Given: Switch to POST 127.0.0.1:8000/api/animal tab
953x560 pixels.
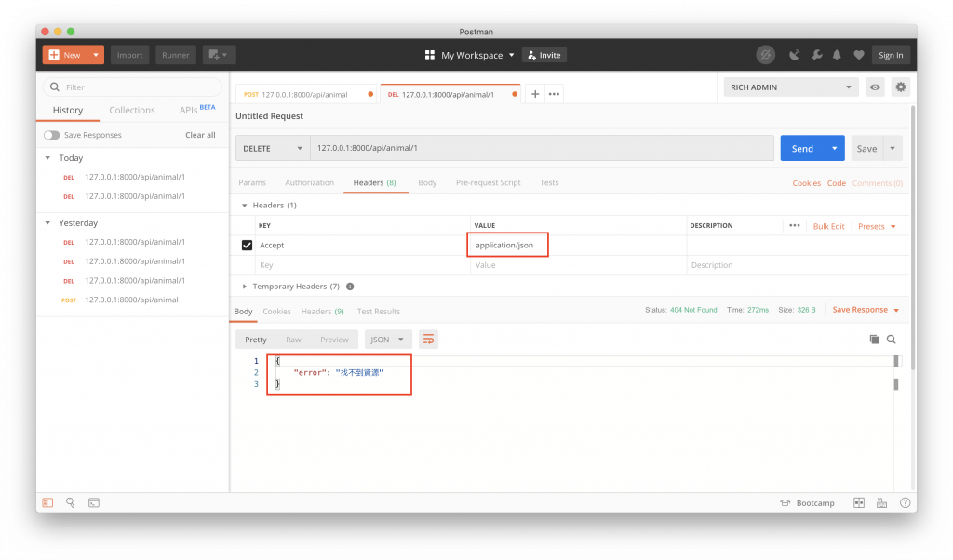Looking at the screenshot, I should click(306, 94).
